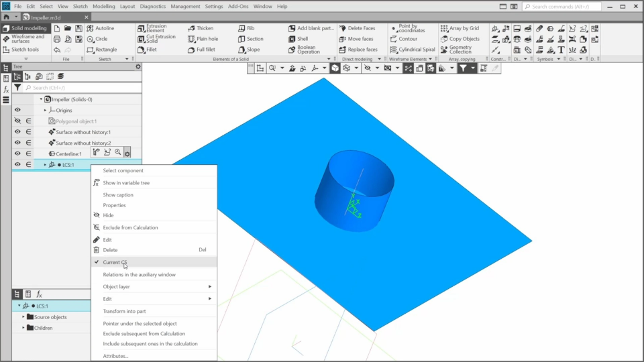Activate the Shell tool
This screenshot has height=362, width=644.
click(x=292, y=39)
